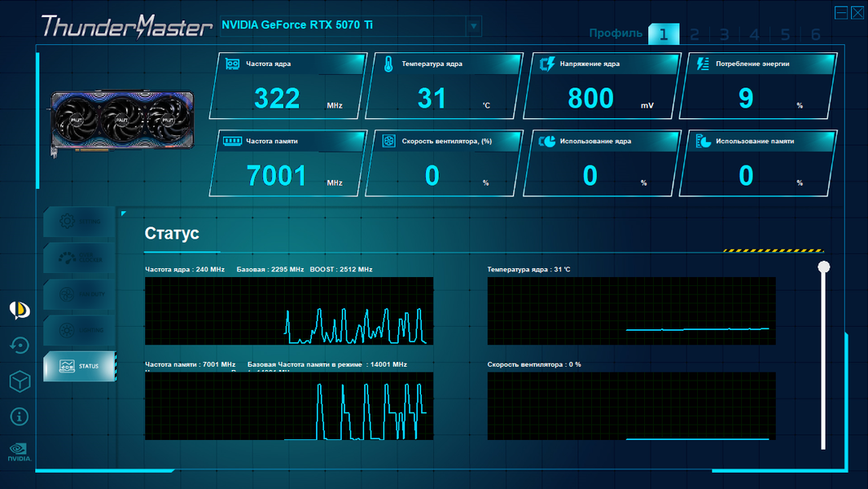Open the GPU selection dropdown arrow

click(x=474, y=26)
